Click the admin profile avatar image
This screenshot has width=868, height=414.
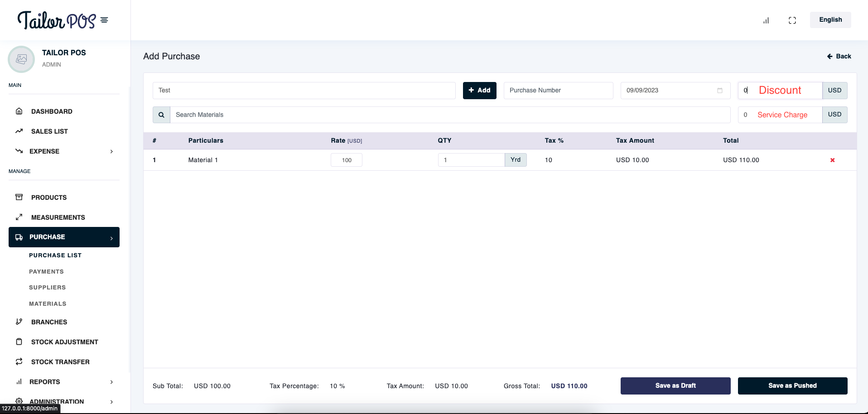21,59
